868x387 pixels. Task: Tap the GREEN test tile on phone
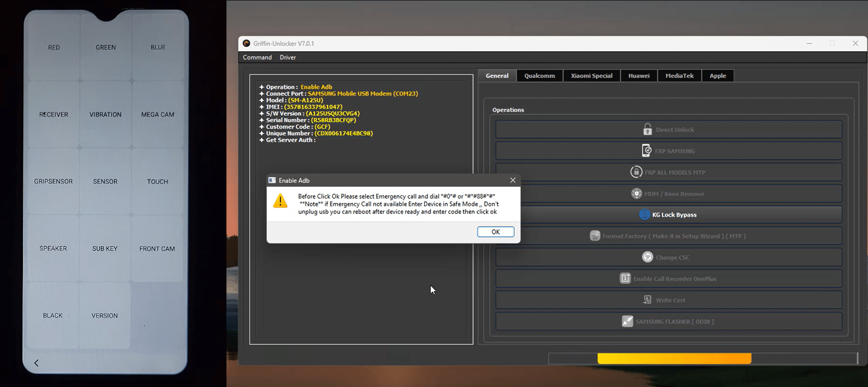106,47
